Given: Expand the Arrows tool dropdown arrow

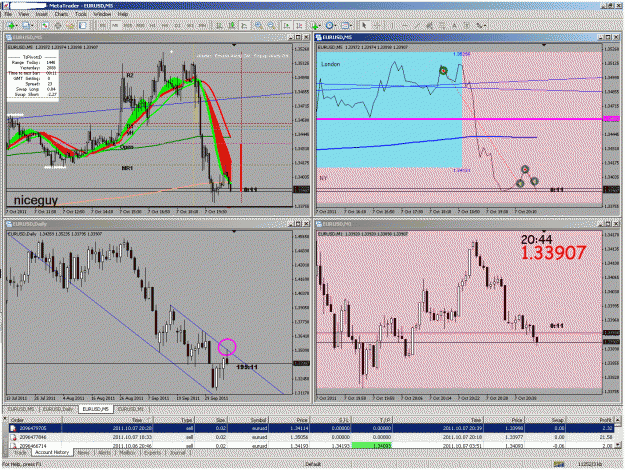Looking at the screenshot, I should point(485,26).
